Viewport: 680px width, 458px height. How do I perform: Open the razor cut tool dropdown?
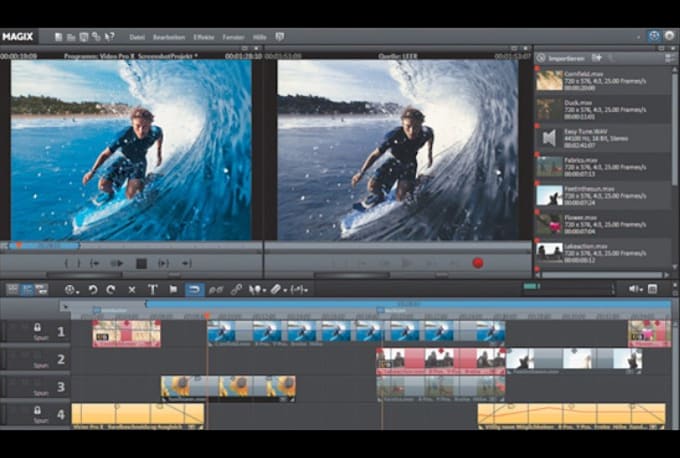point(278,290)
